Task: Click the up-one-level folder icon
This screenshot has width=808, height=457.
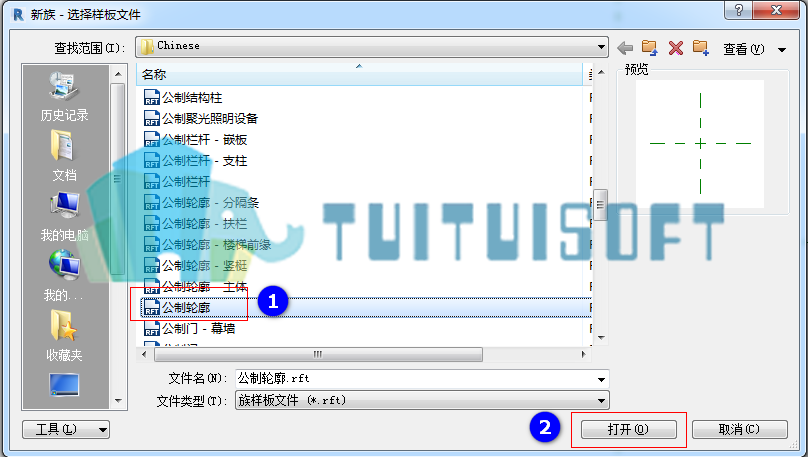Action: [x=650, y=48]
